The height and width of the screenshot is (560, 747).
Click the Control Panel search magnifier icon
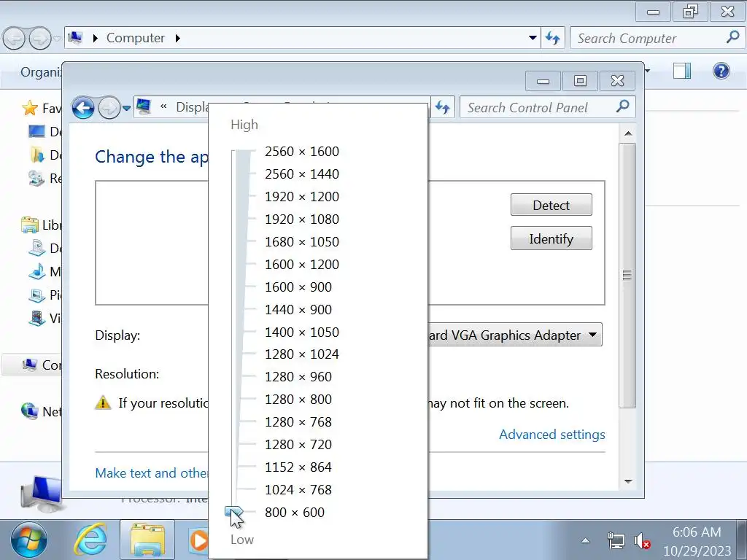[x=622, y=106]
